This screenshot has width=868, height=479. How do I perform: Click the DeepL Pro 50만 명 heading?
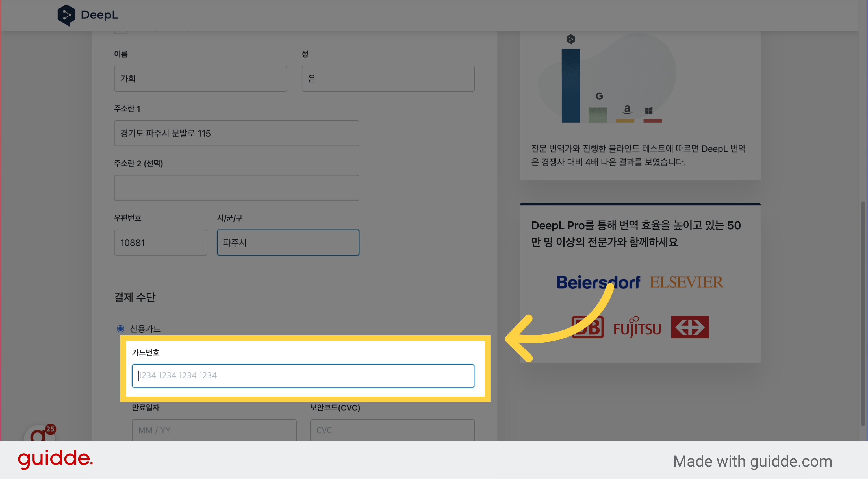[x=636, y=234]
